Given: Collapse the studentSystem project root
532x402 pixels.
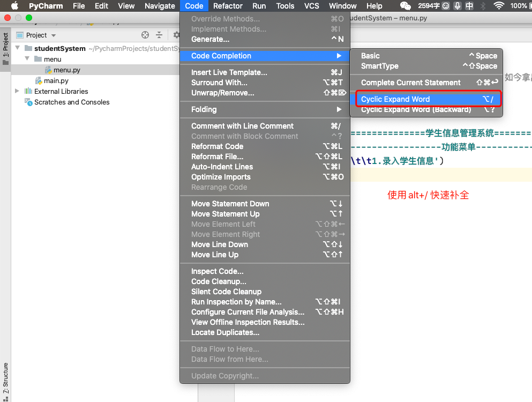Looking at the screenshot, I should point(18,48).
